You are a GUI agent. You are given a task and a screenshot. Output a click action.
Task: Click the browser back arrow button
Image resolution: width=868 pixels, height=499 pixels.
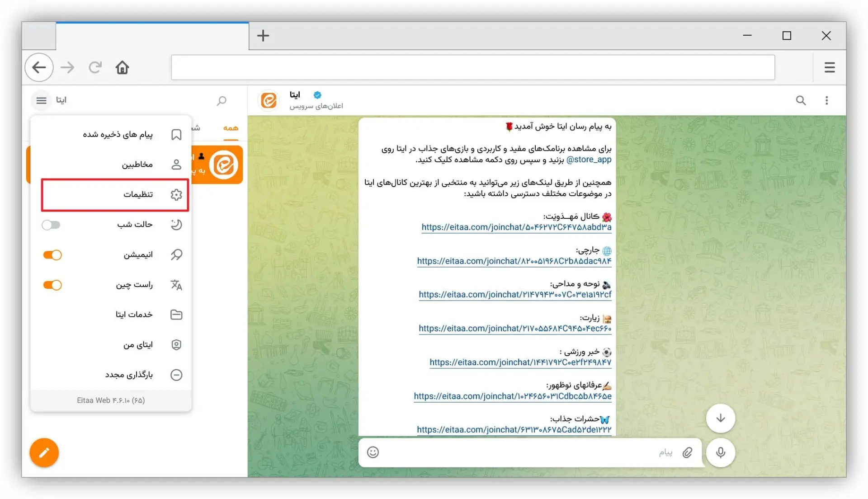(39, 68)
